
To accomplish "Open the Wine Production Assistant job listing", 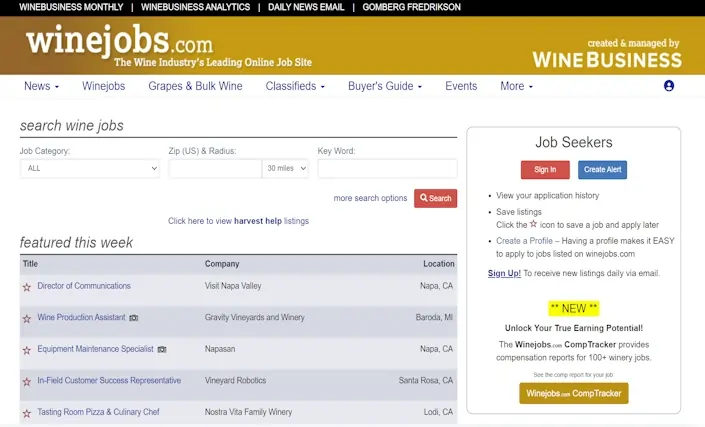I will 81,317.
